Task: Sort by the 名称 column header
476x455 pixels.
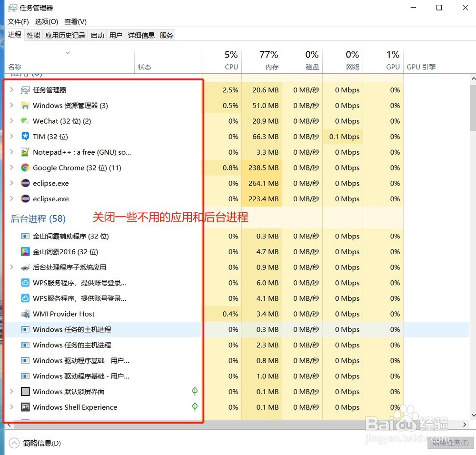Action: pyautogui.click(x=69, y=61)
